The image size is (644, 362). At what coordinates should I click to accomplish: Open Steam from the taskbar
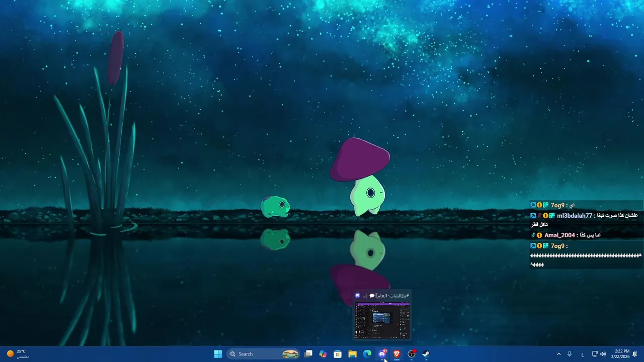click(x=426, y=354)
